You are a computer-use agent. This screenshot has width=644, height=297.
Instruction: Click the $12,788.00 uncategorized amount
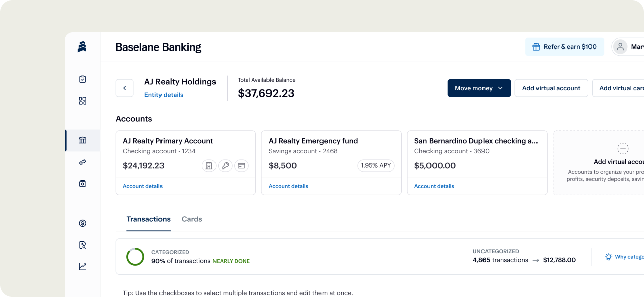coord(559,260)
